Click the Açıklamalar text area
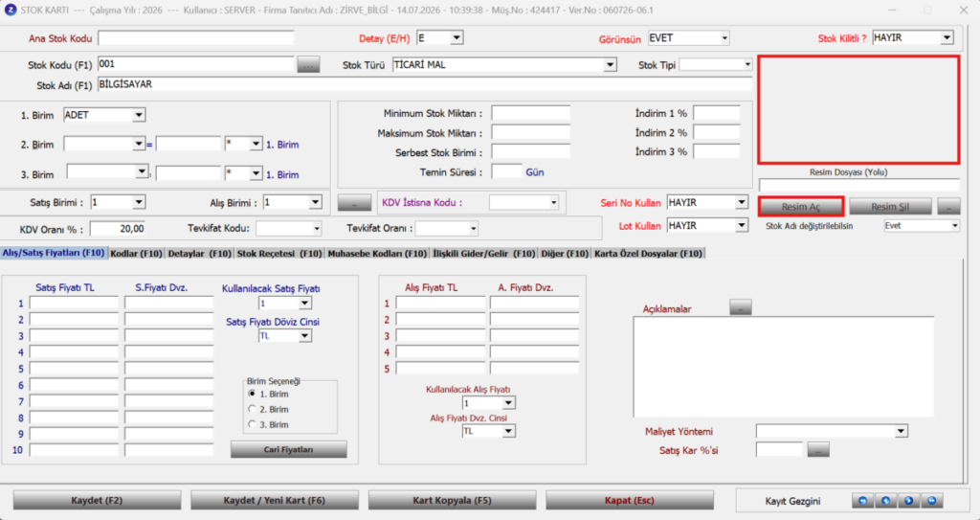 [x=784, y=367]
